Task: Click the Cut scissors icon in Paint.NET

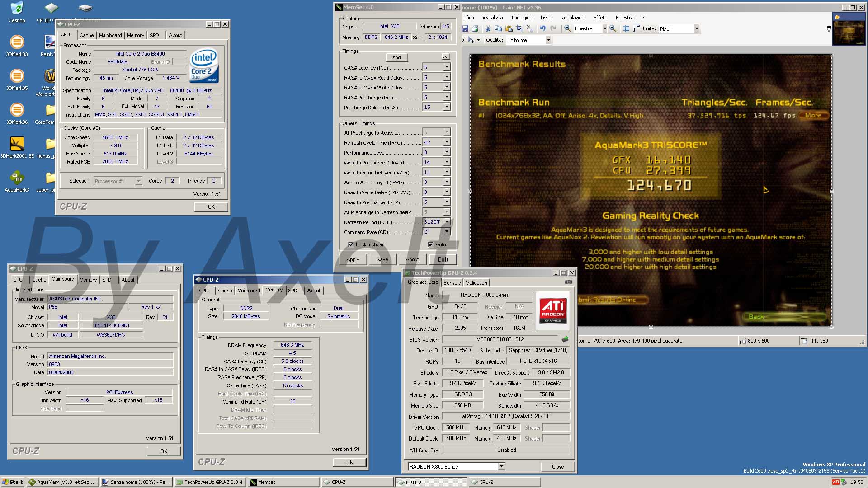Action: coord(488,28)
